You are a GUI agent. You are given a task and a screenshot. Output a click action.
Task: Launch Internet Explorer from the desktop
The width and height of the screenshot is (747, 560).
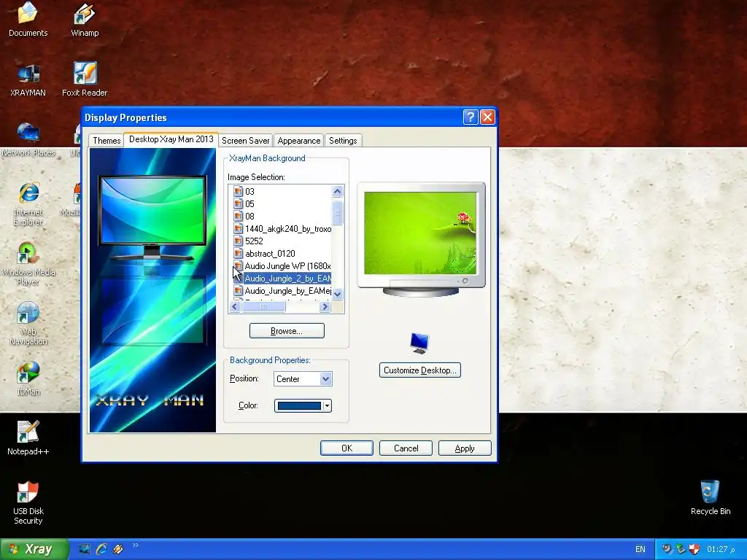28,204
